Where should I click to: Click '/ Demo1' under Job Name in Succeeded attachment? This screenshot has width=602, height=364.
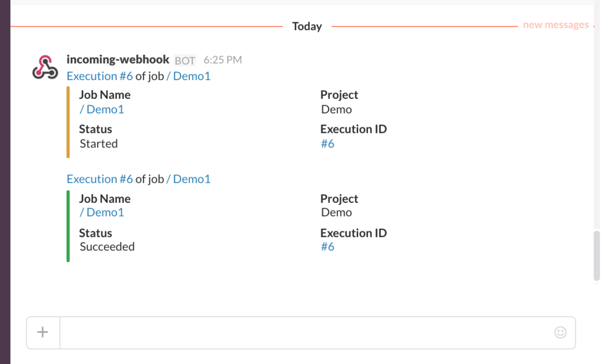[102, 212]
